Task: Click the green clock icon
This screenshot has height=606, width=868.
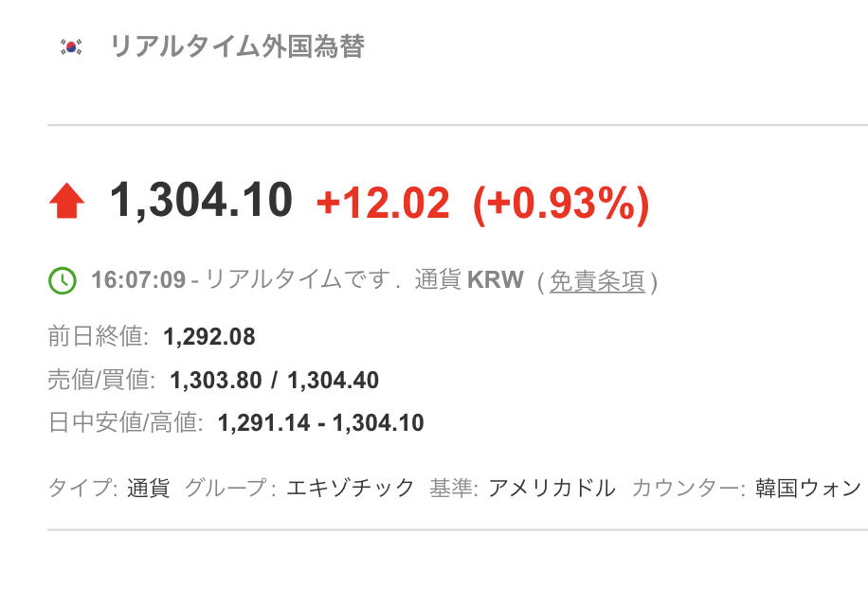Action: [x=62, y=280]
